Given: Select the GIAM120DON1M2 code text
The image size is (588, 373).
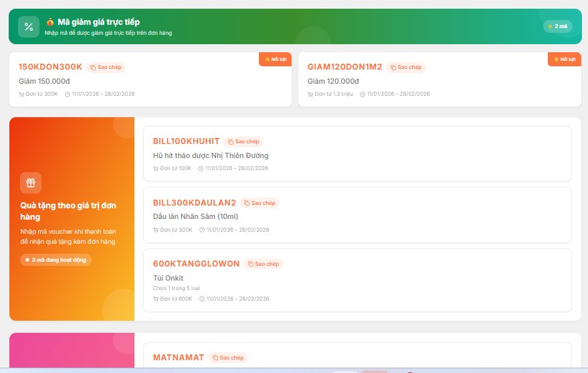Looking at the screenshot, I should (x=345, y=67).
